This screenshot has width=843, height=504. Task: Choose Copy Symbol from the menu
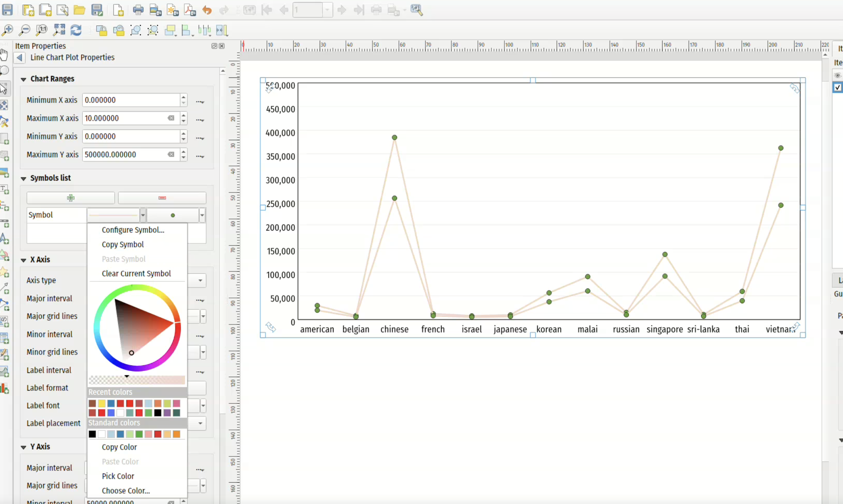tap(123, 244)
